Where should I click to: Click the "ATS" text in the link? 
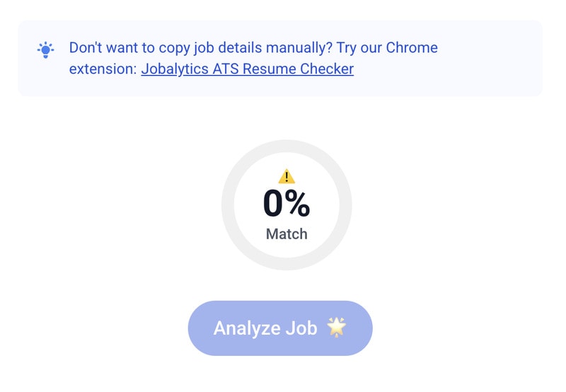point(223,69)
